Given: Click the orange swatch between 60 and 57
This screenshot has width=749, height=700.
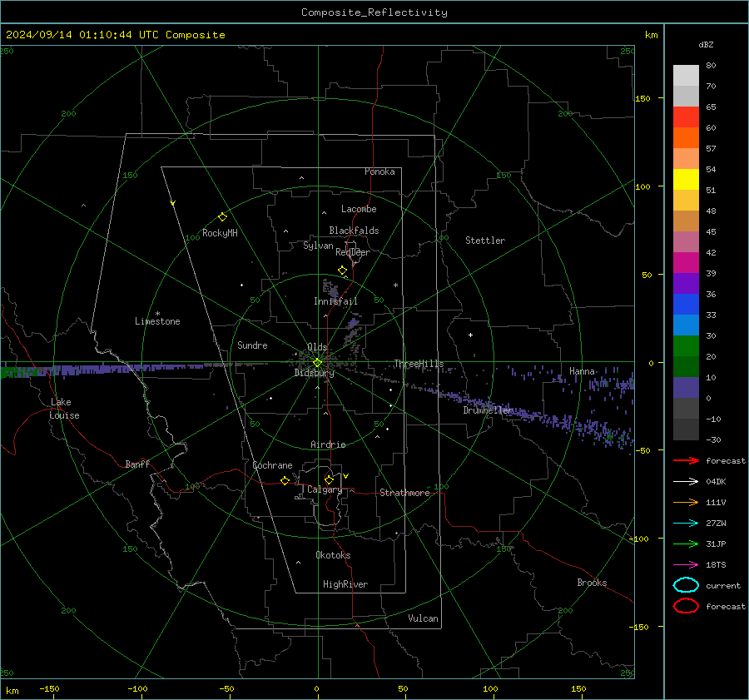Looking at the screenshot, I should [686, 137].
